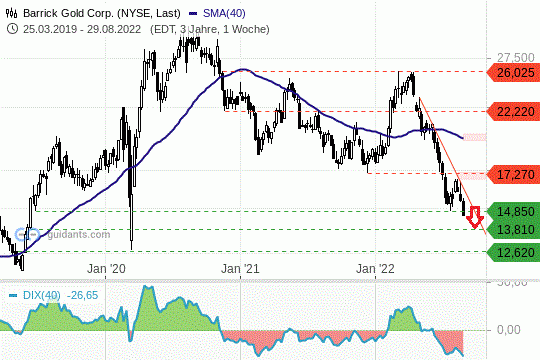Click the 14,850 support price label
The width and height of the screenshot is (540, 360).
(513, 212)
